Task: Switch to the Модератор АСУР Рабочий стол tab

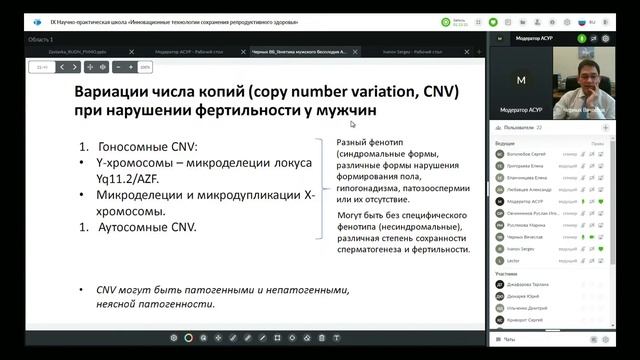Action: [x=189, y=52]
